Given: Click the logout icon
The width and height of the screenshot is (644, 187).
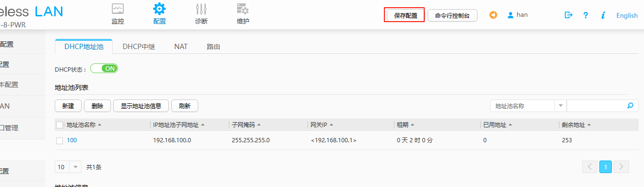Looking at the screenshot, I should click(569, 15).
